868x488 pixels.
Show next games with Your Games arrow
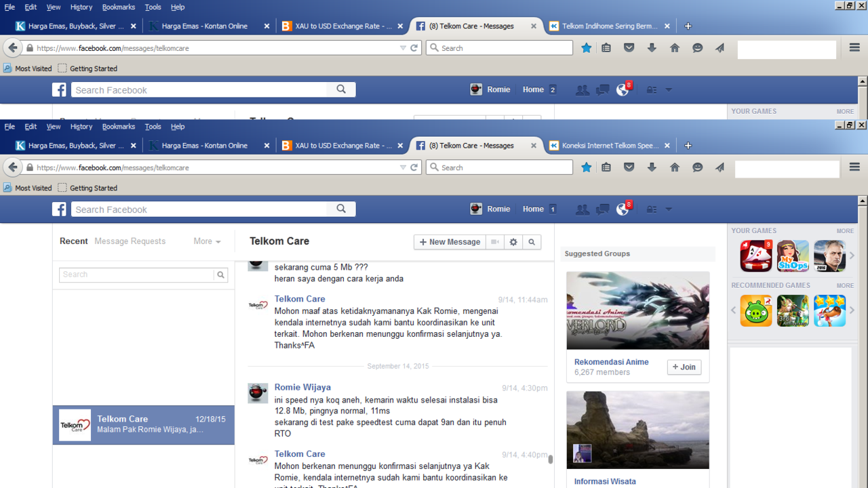point(852,256)
